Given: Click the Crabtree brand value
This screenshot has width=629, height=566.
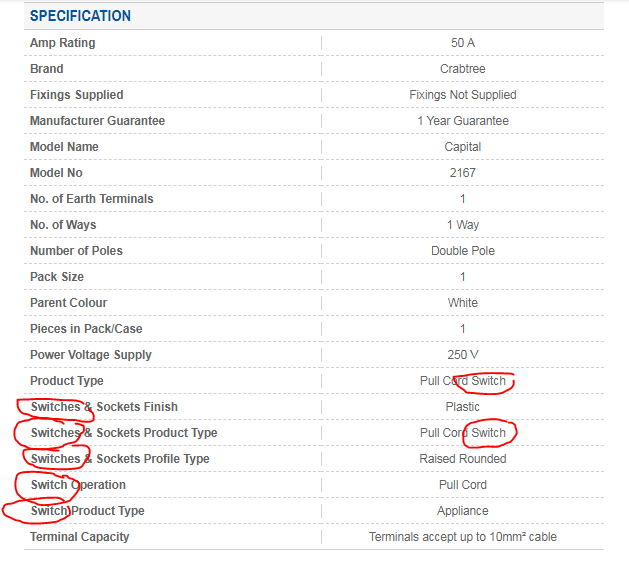Looking at the screenshot, I should (463, 69).
